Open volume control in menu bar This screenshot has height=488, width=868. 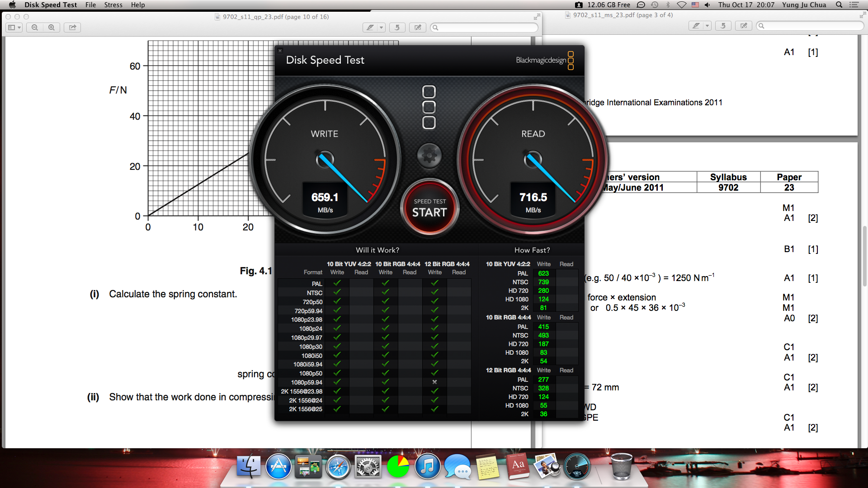pyautogui.click(x=708, y=5)
